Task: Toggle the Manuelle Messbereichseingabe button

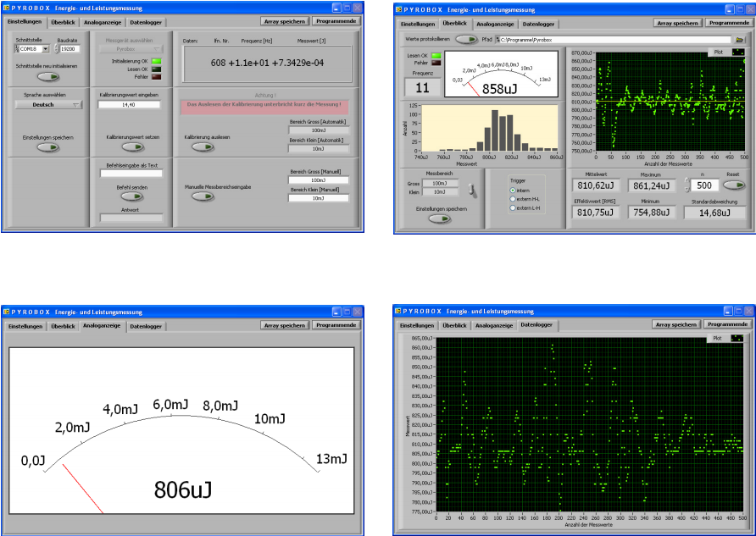Action: tap(203, 196)
